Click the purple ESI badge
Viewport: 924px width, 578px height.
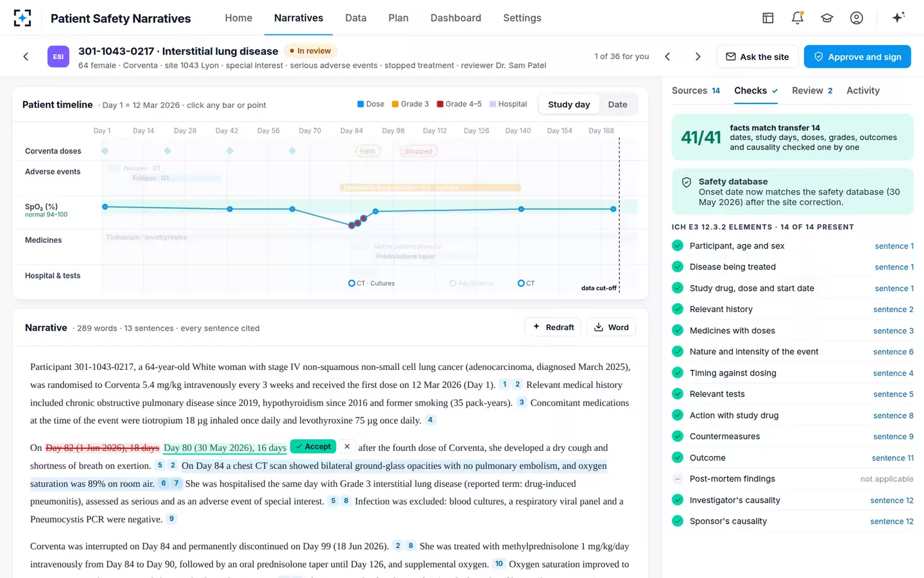tap(58, 57)
